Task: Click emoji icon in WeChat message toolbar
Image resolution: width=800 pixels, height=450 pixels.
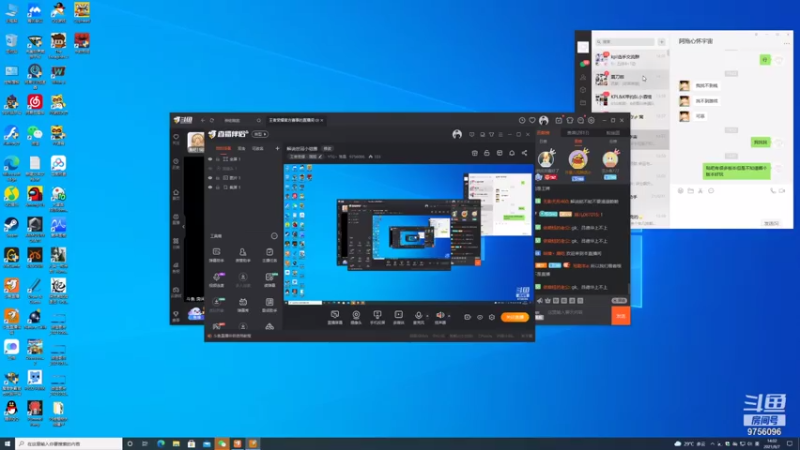Action: click(x=680, y=190)
